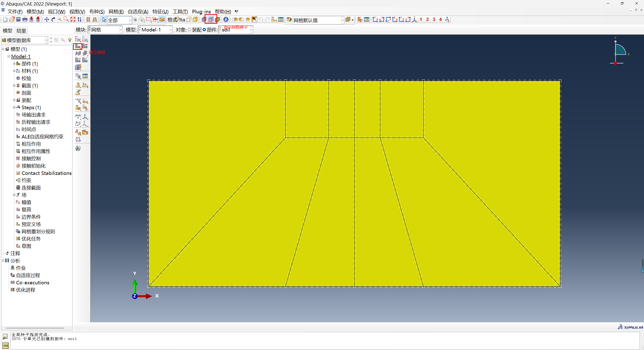This screenshot has width=644, height=350.
Task: Click the Create Datum Axis tool
Action: click(85, 116)
